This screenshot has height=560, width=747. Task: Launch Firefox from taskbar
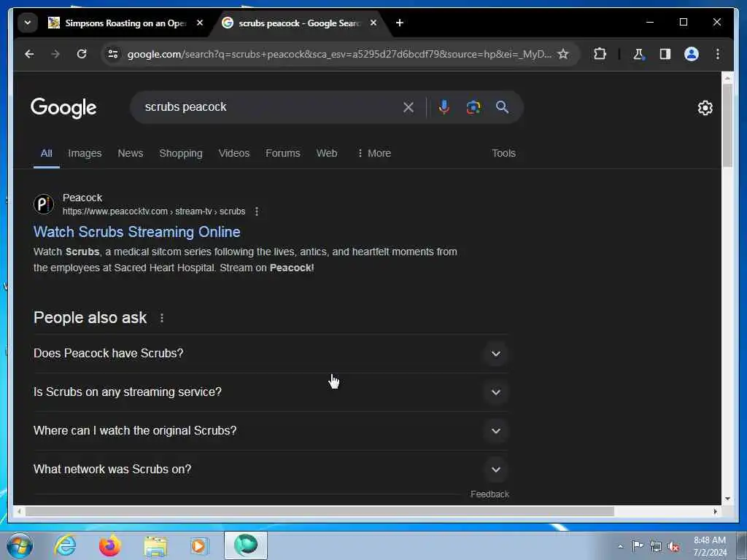click(x=110, y=545)
